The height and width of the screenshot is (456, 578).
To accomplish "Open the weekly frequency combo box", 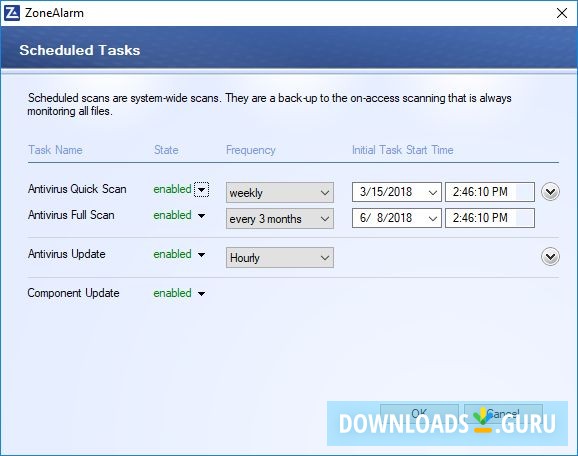I will [280, 192].
